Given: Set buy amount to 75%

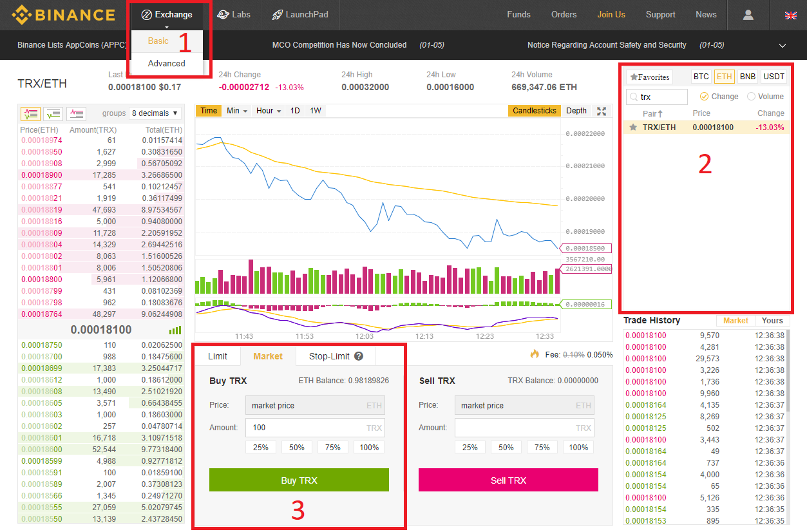Looking at the screenshot, I should (x=333, y=447).
